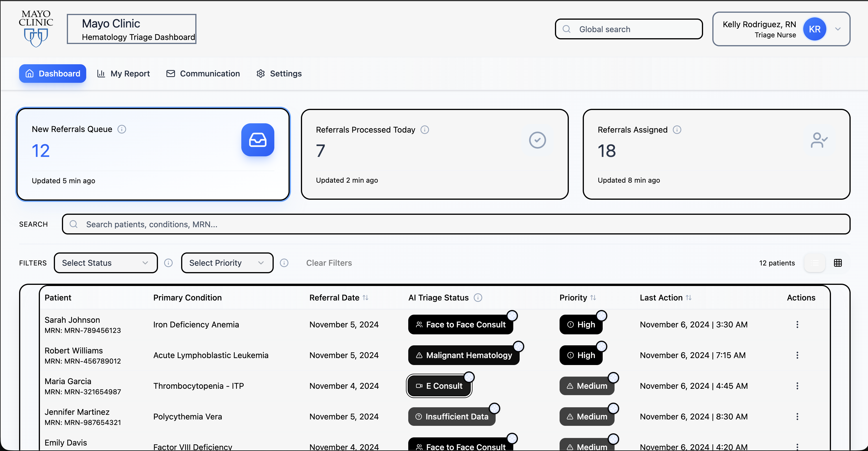Click Clear Filters link
Screen dimensions: 868x451
(x=328, y=263)
